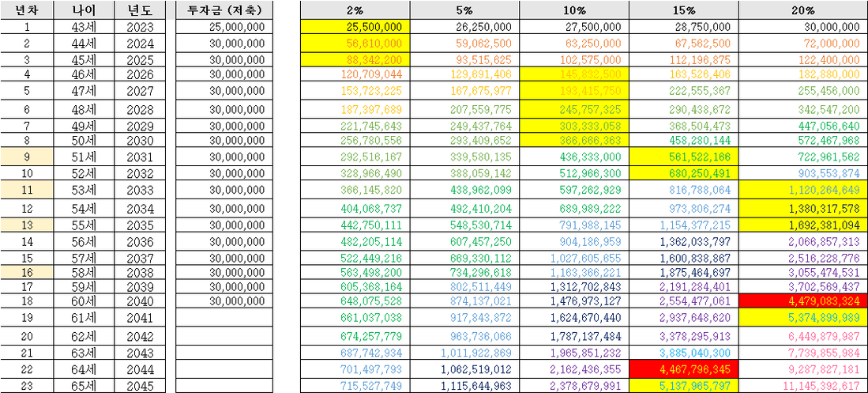
Task: Select the 2% column header
Action: (x=355, y=10)
